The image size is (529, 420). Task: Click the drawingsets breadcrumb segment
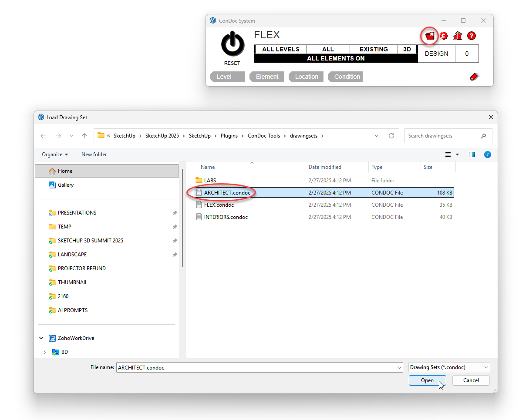point(303,136)
